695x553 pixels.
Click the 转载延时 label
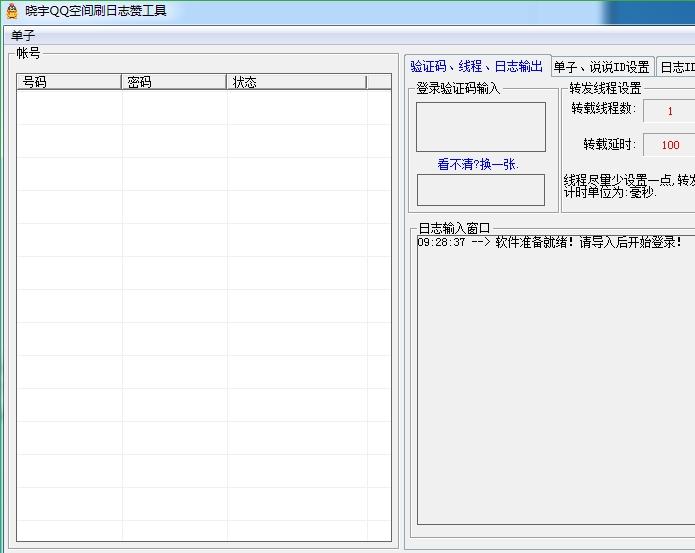(x=609, y=144)
